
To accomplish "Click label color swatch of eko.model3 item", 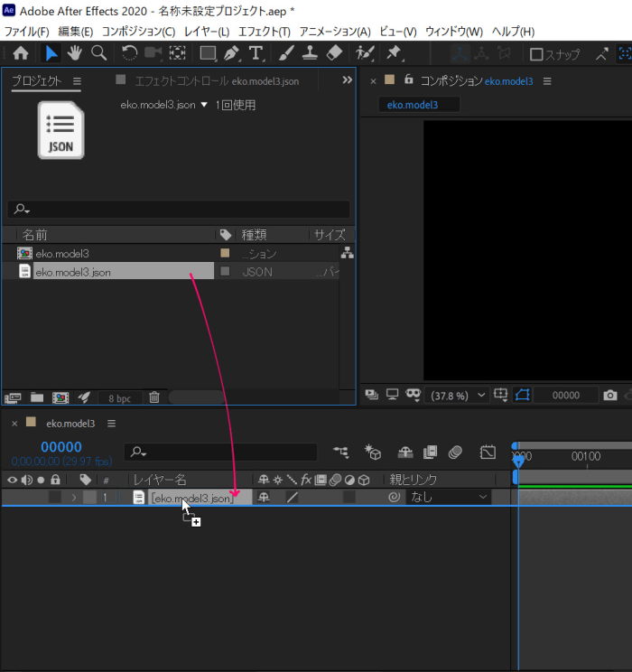I will click(x=225, y=253).
